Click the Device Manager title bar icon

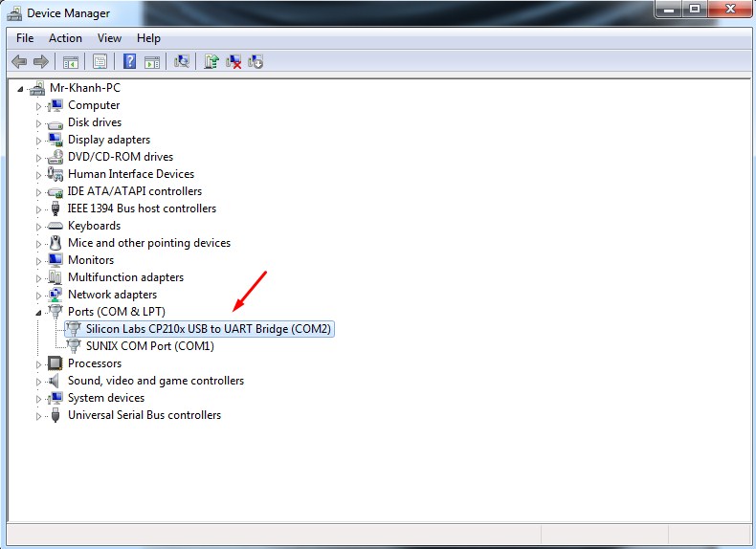(14, 13)
